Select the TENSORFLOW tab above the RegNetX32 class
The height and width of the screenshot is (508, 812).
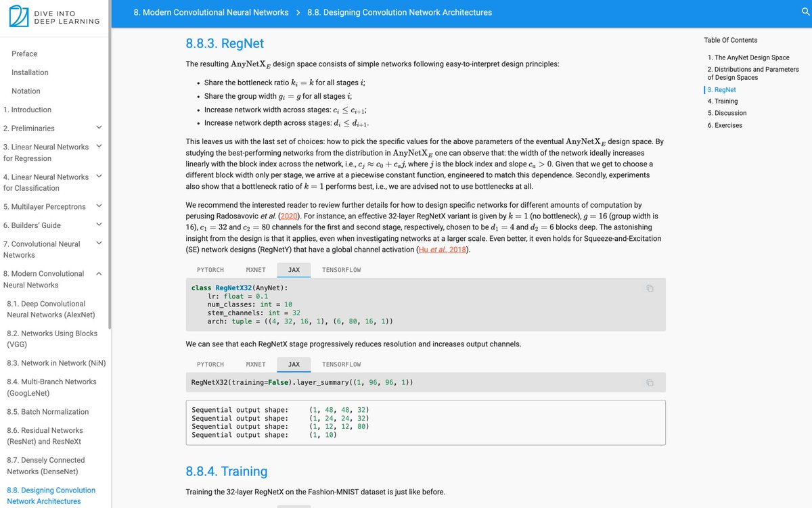click(342, 270)
